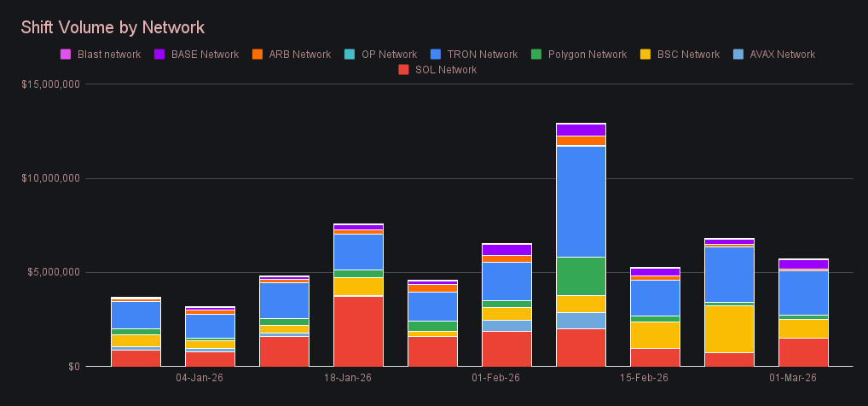868x406 pixels.
Task: Click the purple BASE Network legend swatch
Action: pyautogui.click(x=159, y=55)
